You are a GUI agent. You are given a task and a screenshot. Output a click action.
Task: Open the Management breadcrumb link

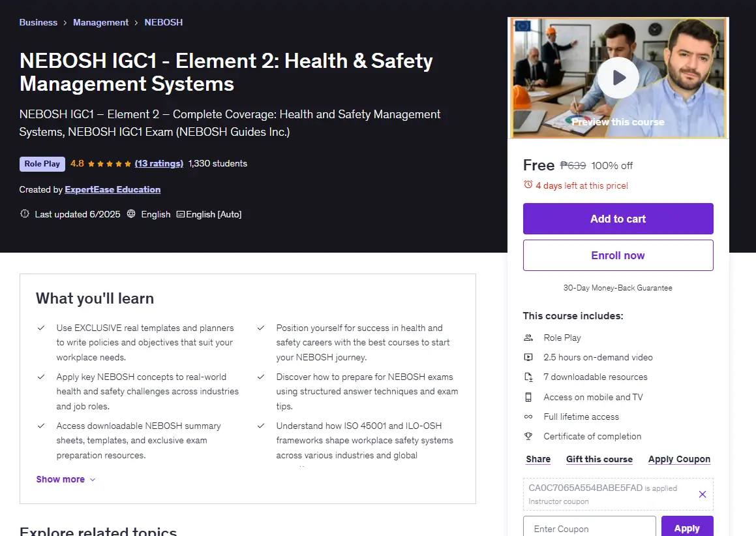pyautogui.click(x=100, y=22)
